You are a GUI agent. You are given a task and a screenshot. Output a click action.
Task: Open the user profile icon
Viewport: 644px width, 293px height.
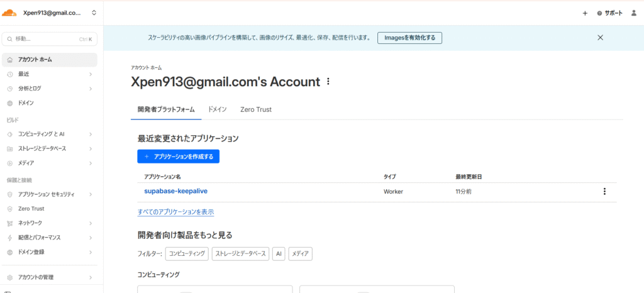tap(633, 13)
